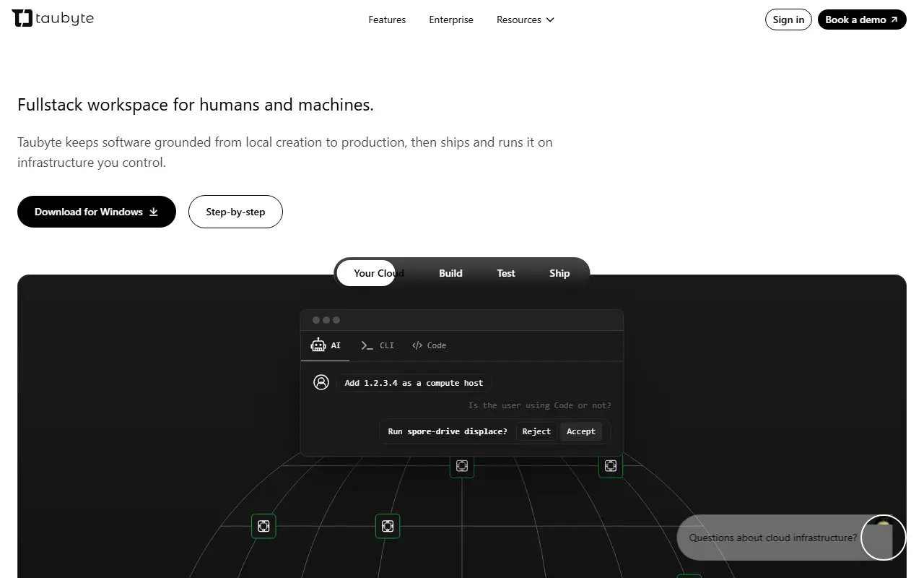The height and width of the screenshot is (578, 924).
Task: Select the Code tab
Action: 430,345
